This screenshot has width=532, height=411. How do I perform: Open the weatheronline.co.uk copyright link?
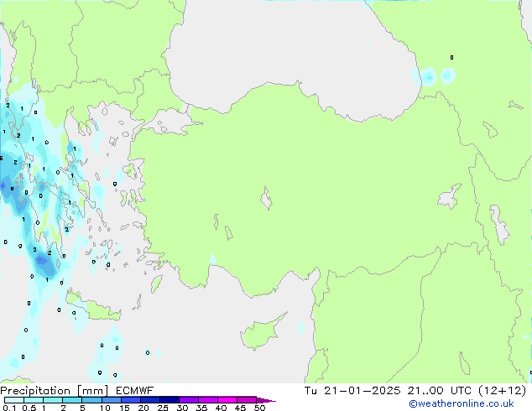click(x=461, y=403)
